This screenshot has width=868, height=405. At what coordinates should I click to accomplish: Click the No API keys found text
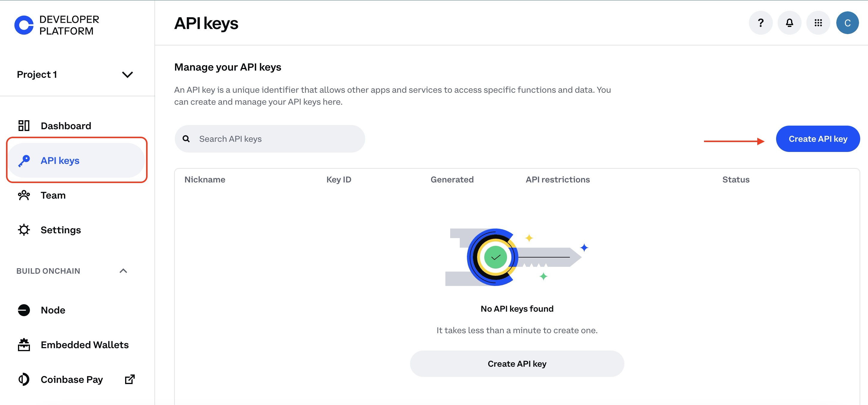coord(517,309)
